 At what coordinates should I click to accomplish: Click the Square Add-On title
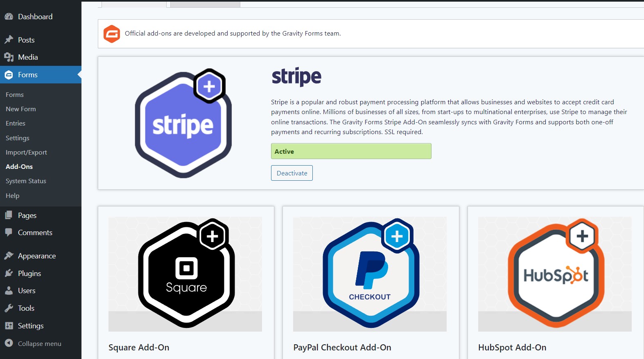tap(139, 348)
